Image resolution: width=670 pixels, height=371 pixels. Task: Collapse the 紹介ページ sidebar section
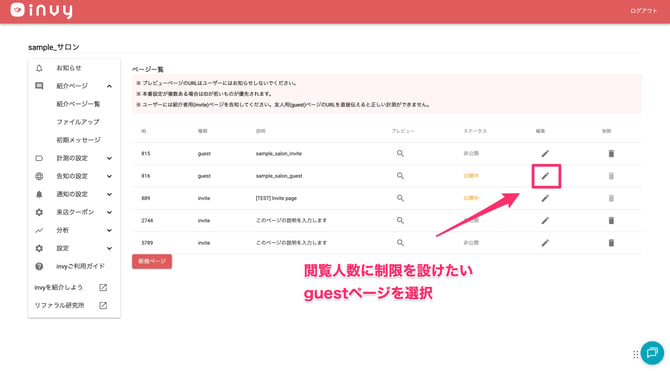tap(109, 86)
